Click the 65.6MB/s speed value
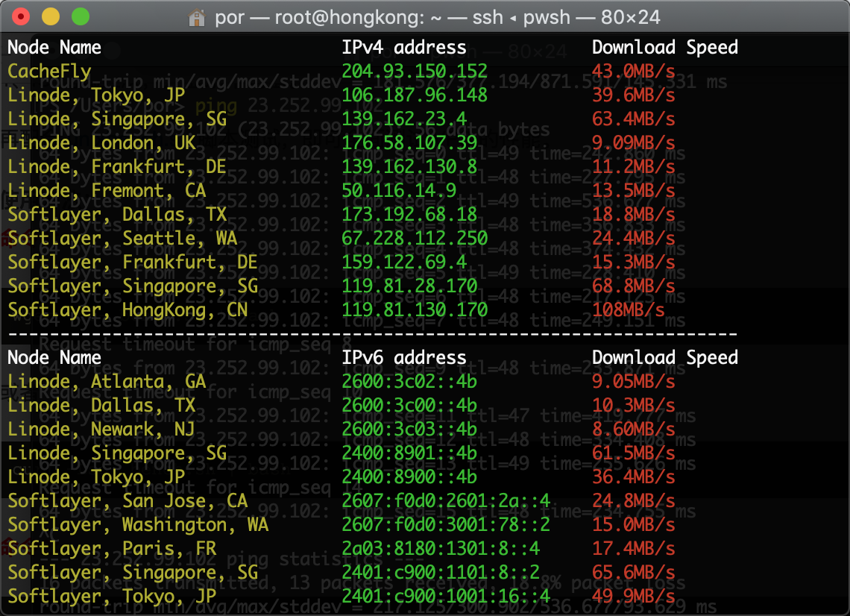Viewport: 850px width, 616px height. (633, 572)
